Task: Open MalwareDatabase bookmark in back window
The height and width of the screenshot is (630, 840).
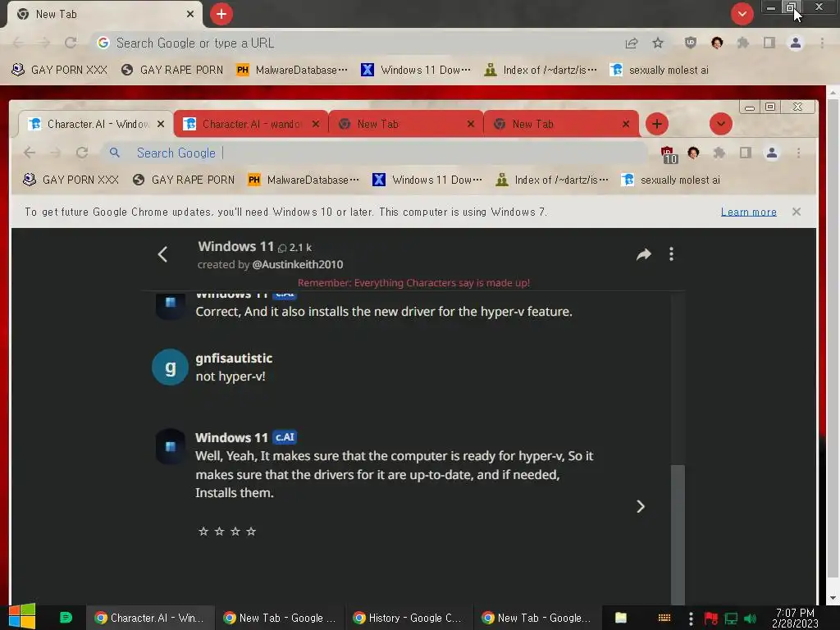Action: (292, 71)
